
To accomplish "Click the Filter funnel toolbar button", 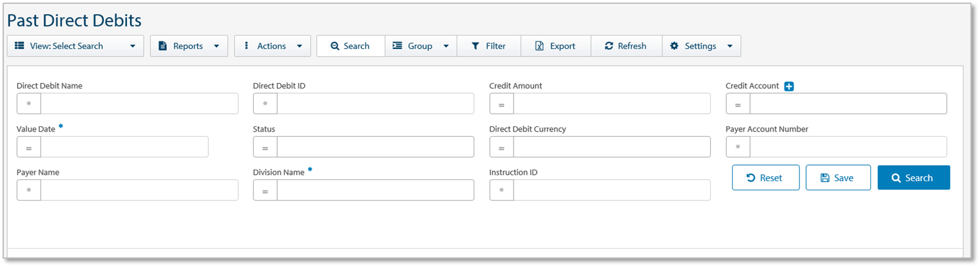I will (488, 46).
